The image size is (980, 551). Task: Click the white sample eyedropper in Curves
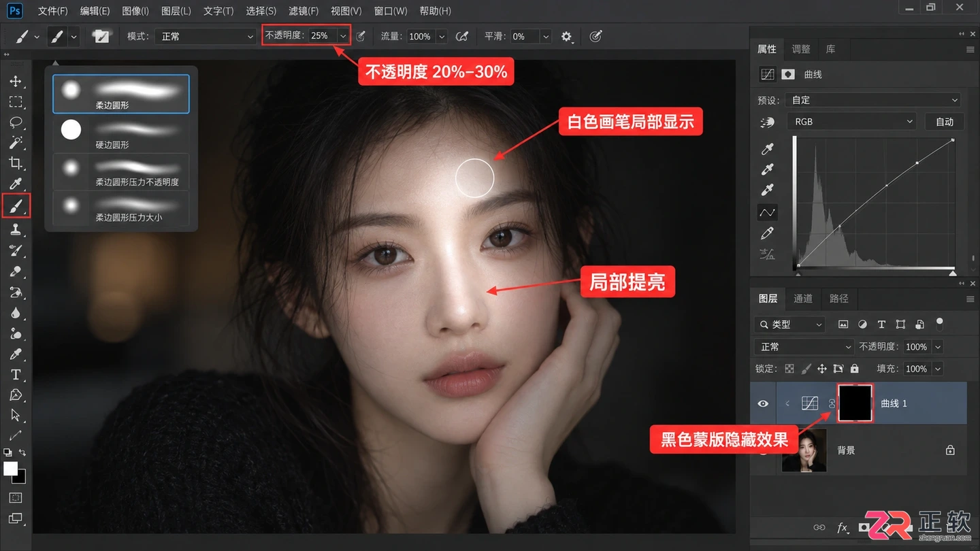768,190
